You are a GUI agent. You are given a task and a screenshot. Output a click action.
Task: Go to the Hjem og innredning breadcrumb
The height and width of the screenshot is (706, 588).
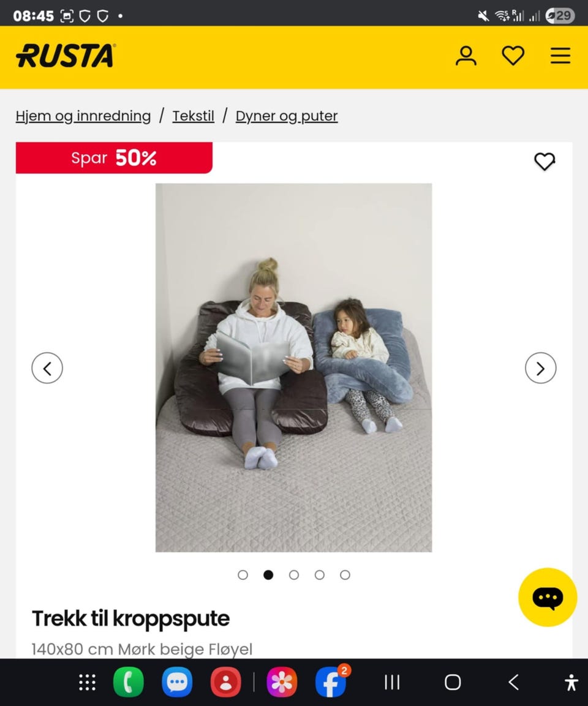point(83,116)
